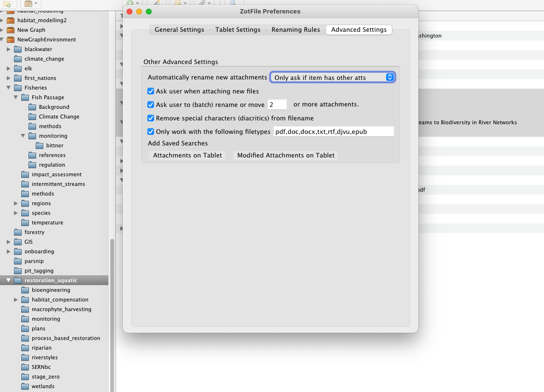Click the wetlands folder icon
This screenshot has height=392, width=544.
pyautogui.click(x=25, y=386)
